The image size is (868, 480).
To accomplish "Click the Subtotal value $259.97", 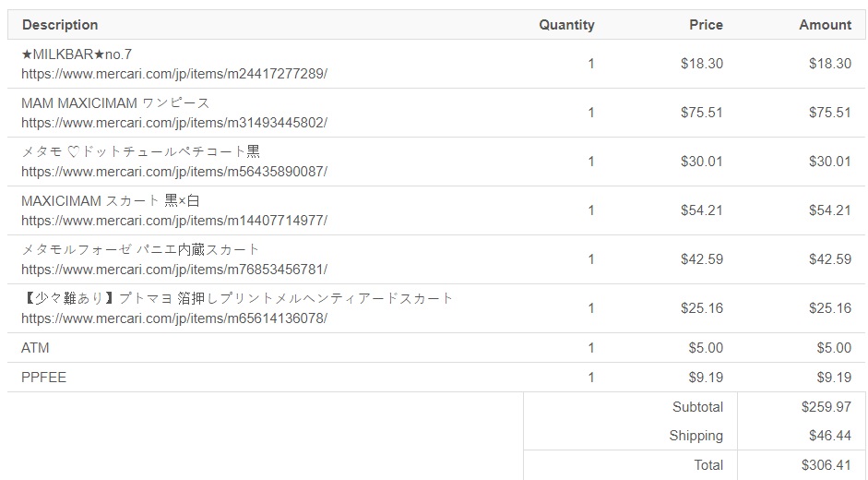I will click(x=826, y=407).
